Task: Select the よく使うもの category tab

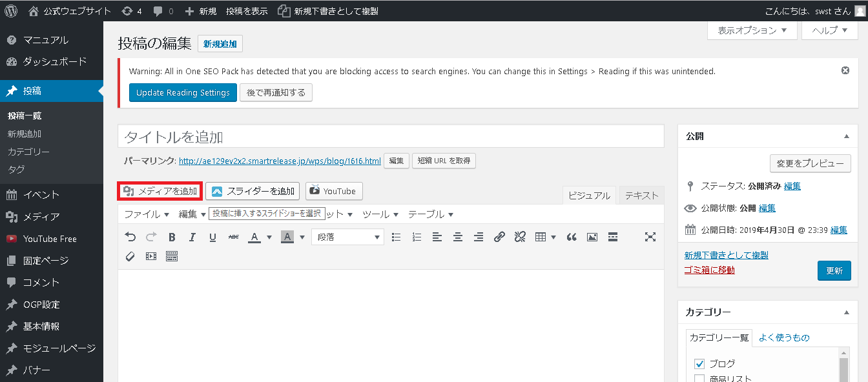Action: click(x=784, y=337)
